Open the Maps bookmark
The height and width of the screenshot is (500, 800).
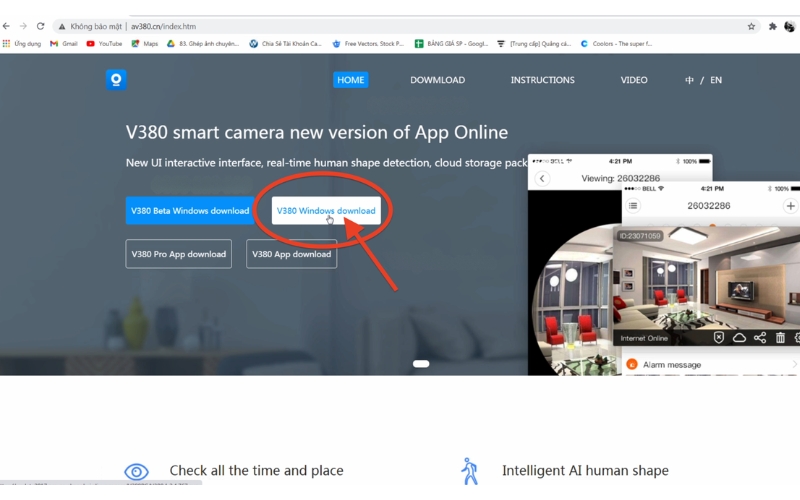(145, 44)
